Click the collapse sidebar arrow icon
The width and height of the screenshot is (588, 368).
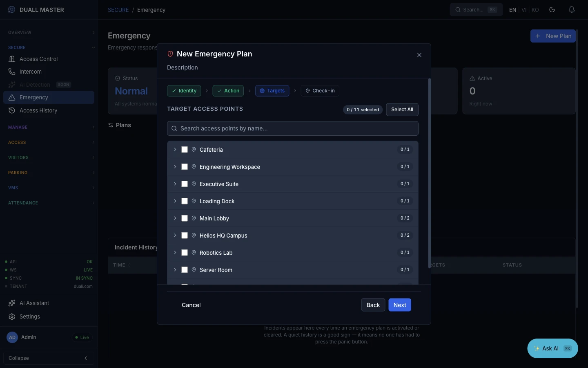(x=86, y=358)
